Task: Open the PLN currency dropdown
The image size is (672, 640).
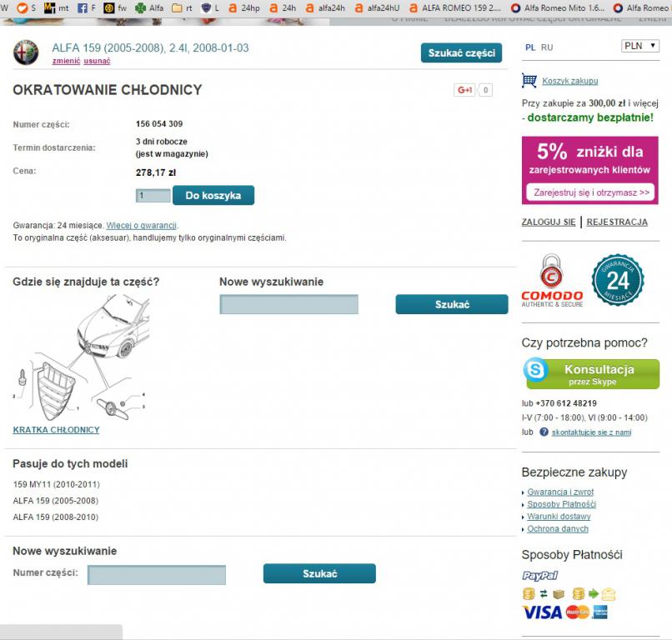Action: tap(640, 46)
